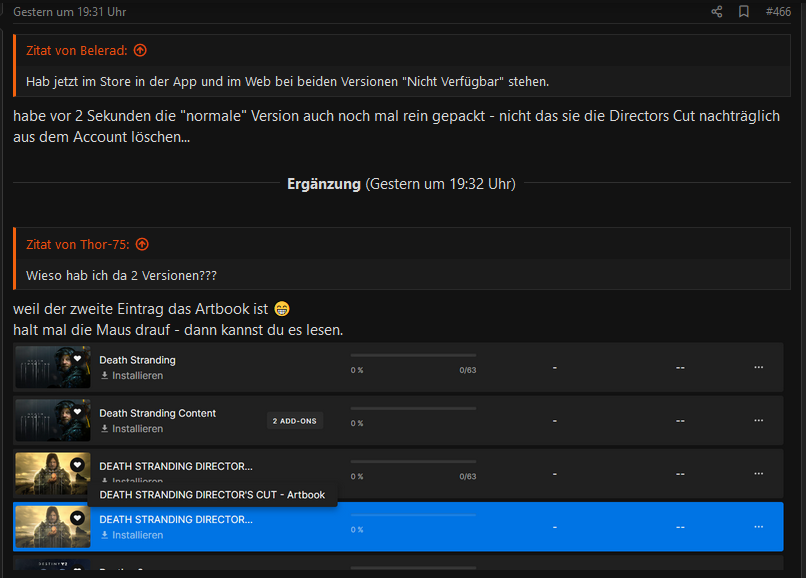Open three-dot menu for Death Stranding

pos(759,367)
